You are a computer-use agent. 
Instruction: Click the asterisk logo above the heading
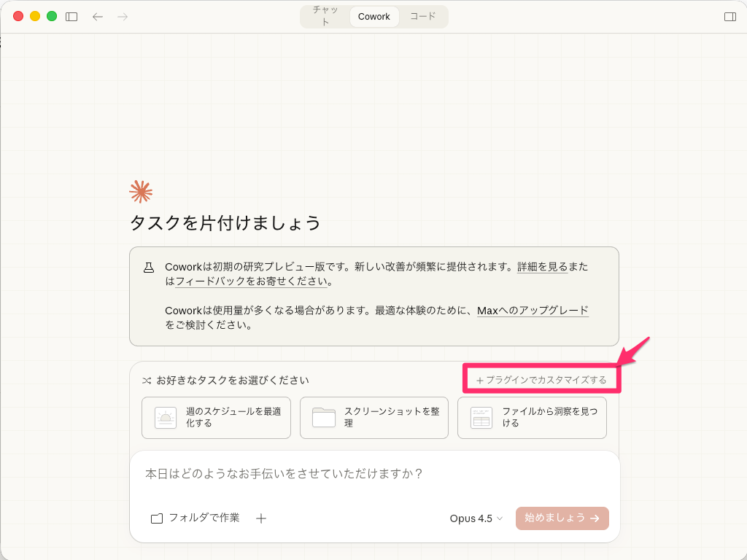141,191
